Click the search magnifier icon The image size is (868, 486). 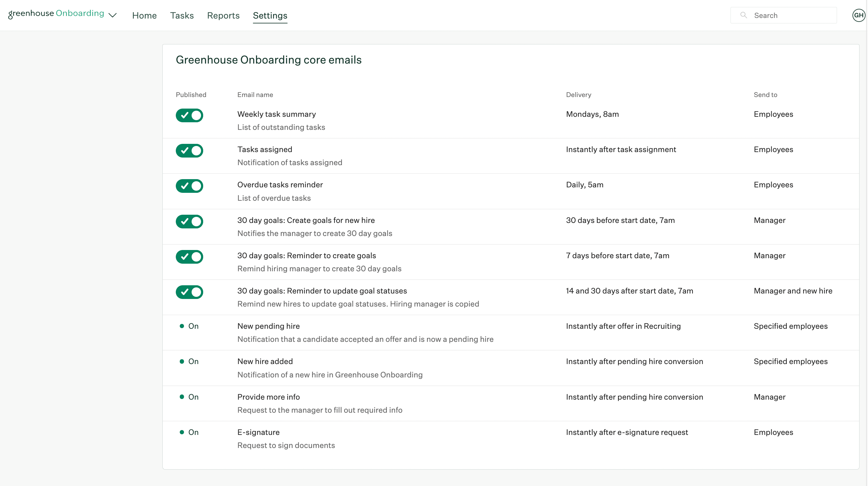coord(744,15)
